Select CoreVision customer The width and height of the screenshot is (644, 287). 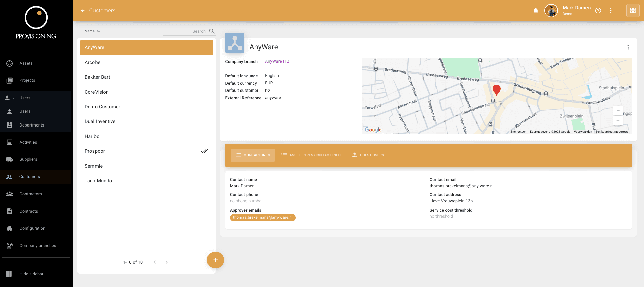click(x=147, y=92)
